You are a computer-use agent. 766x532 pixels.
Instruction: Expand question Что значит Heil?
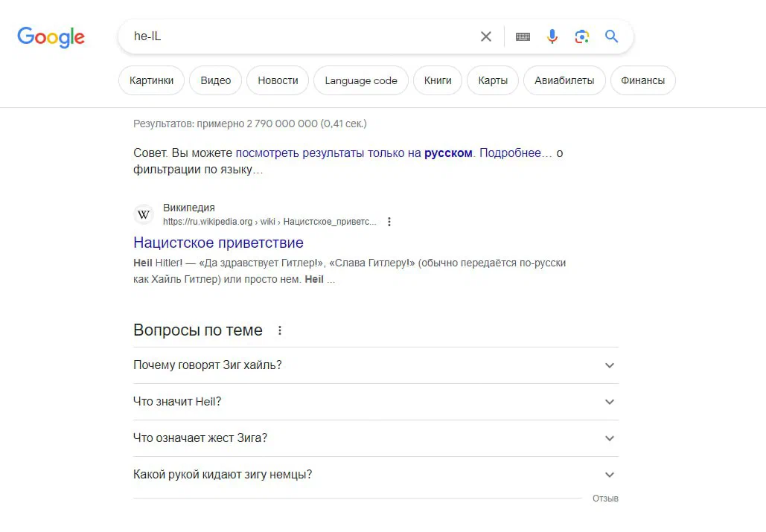coord(376,402)
